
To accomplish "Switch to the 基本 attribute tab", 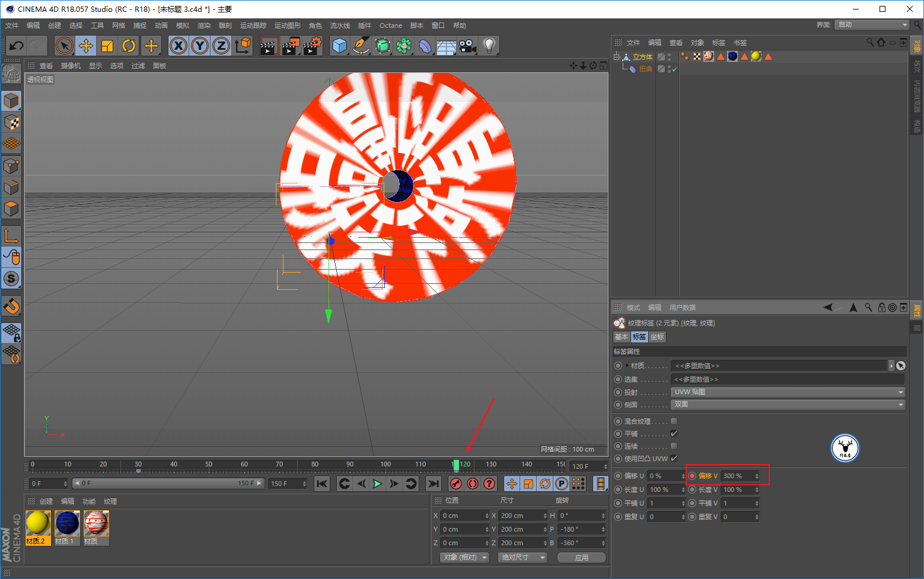I will click(x=622, y=337).
